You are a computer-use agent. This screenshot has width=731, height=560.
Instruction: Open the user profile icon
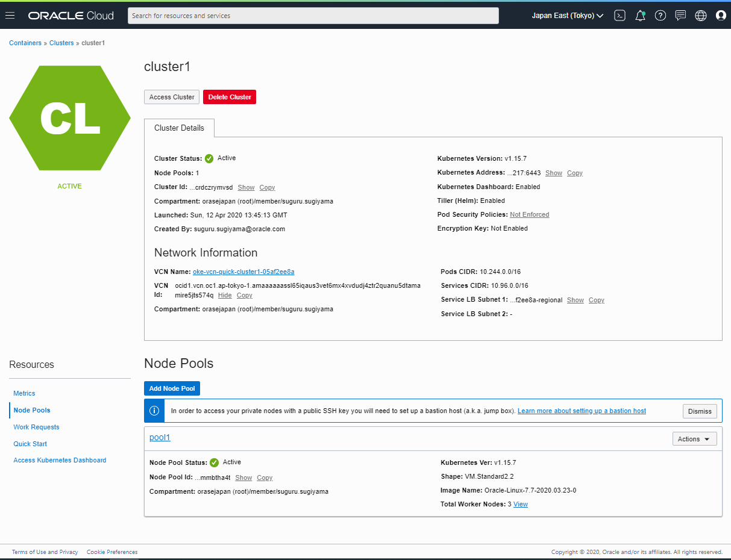pos(721,16)
